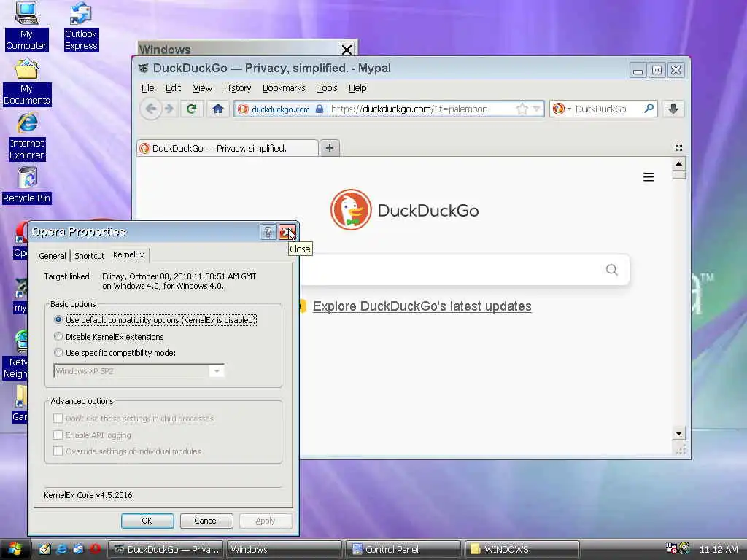Click the Apply button
Viewport: 747px width, 560px height.
tap(266, 521)
